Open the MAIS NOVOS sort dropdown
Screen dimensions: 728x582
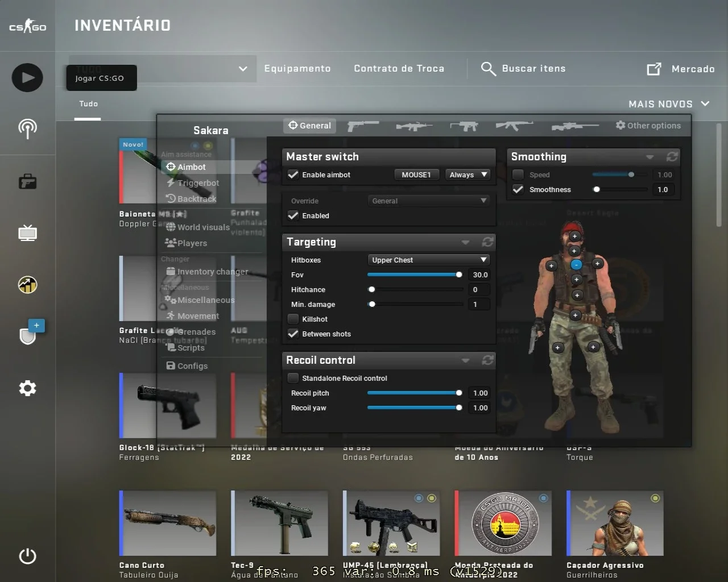point(669,104)
